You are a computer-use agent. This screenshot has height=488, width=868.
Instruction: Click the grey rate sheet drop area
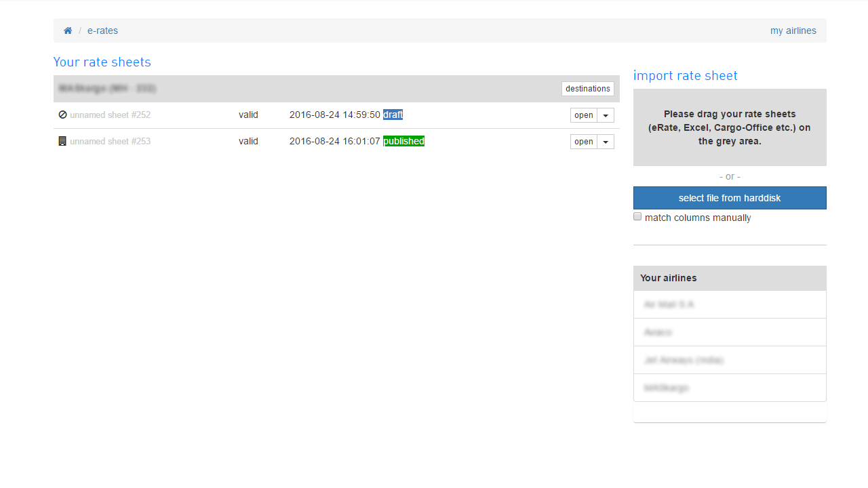[x=730, y=127]
